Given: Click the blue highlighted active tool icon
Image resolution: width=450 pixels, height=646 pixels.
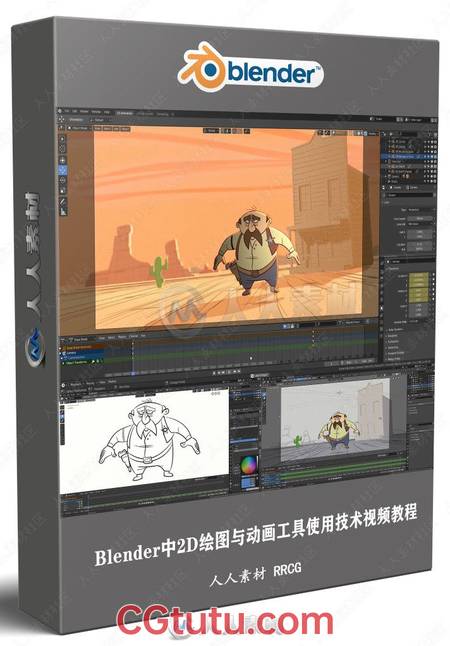Looking at the screenshot, I should pyautogui.click(x=63, y=170).
